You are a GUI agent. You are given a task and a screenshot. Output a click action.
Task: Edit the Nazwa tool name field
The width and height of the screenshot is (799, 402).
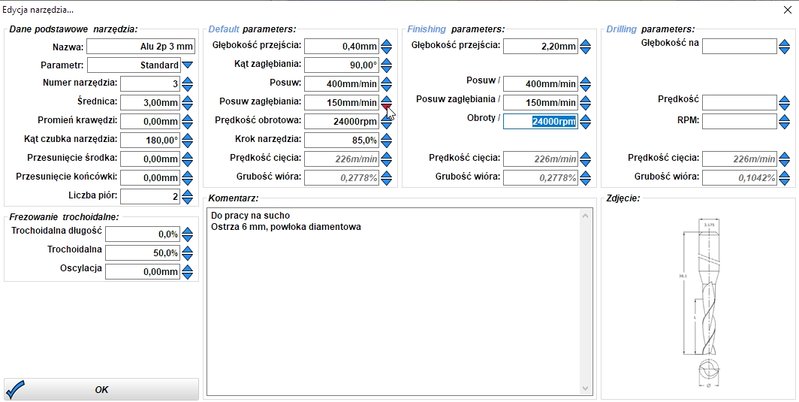[141, 46]
